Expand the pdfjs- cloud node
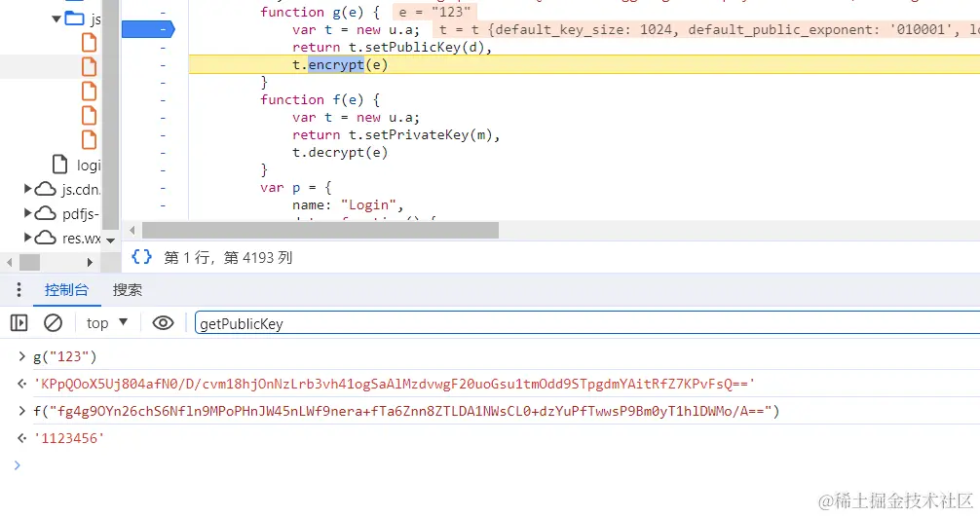This screenshot has width=980, height=517. pos(27,213)
